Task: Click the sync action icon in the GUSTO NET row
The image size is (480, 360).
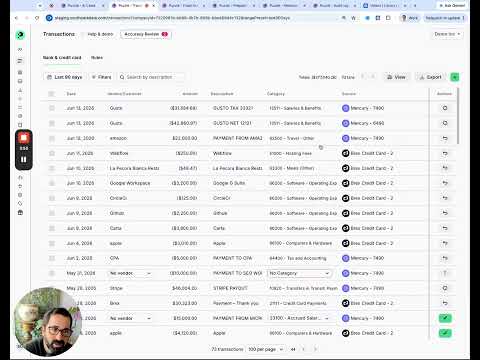Action: pos(445,123)
